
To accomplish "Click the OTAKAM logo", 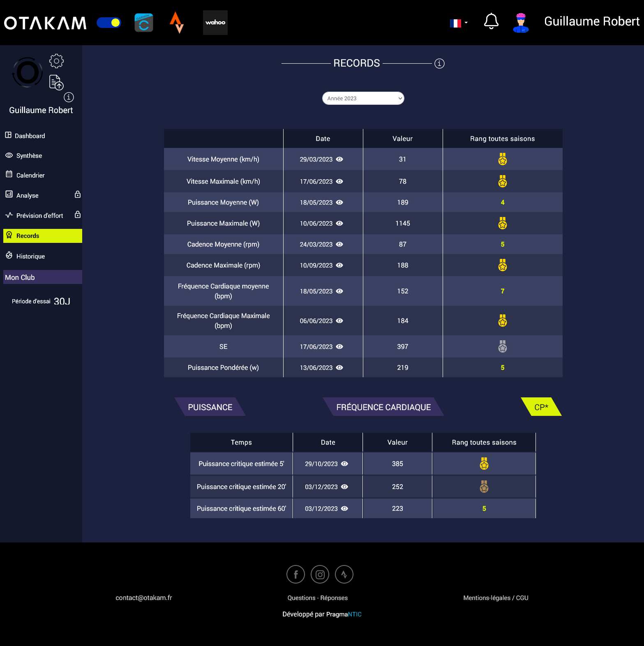I will pyautogui.click(x=45, y=23).
